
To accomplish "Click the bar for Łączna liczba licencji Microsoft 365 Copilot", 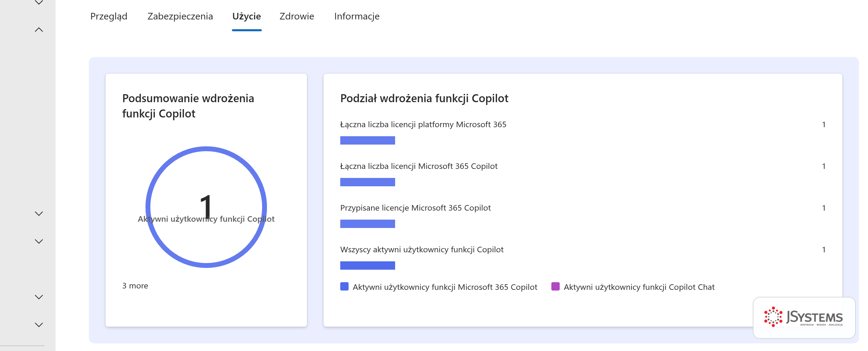I will 368,182.
